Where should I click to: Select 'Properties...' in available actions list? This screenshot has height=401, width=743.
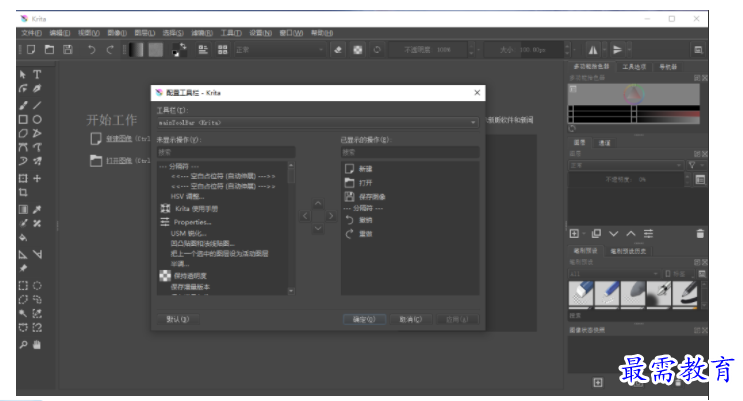192,222
